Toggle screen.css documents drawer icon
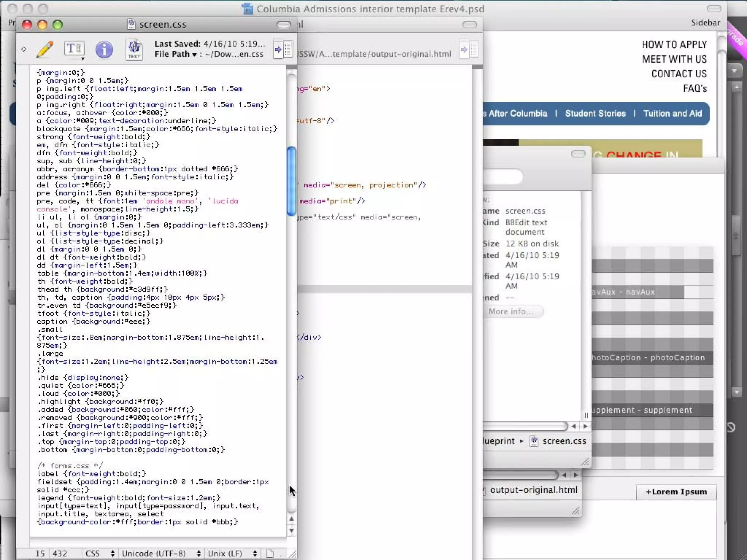This screenshot has height=560, width=747. click(283, 49)
